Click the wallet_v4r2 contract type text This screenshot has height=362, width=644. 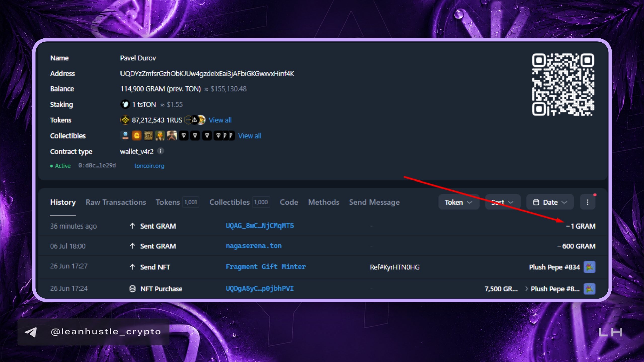[137, 151]
